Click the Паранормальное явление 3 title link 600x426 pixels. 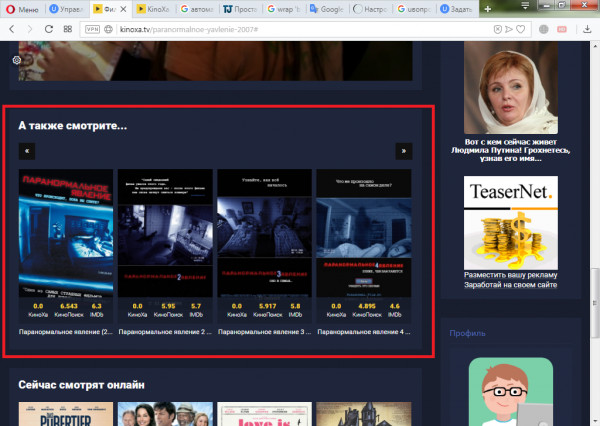[x=264, y=332]
